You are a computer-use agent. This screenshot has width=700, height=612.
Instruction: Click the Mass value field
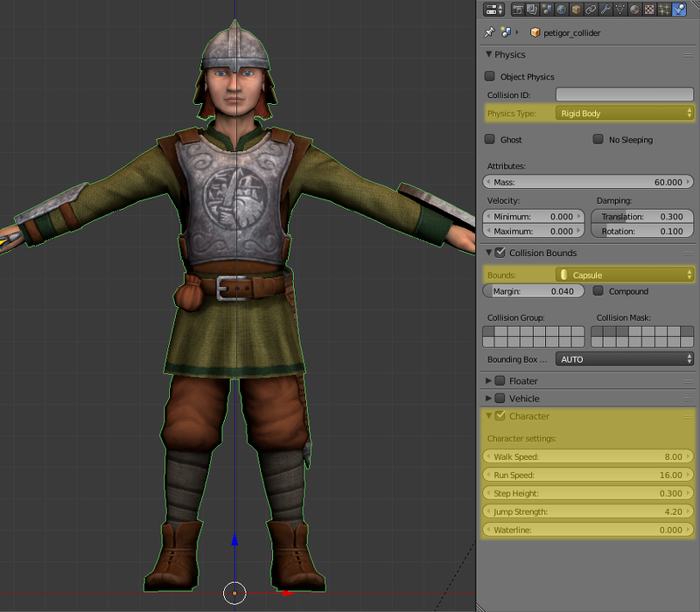coord(588,182)
